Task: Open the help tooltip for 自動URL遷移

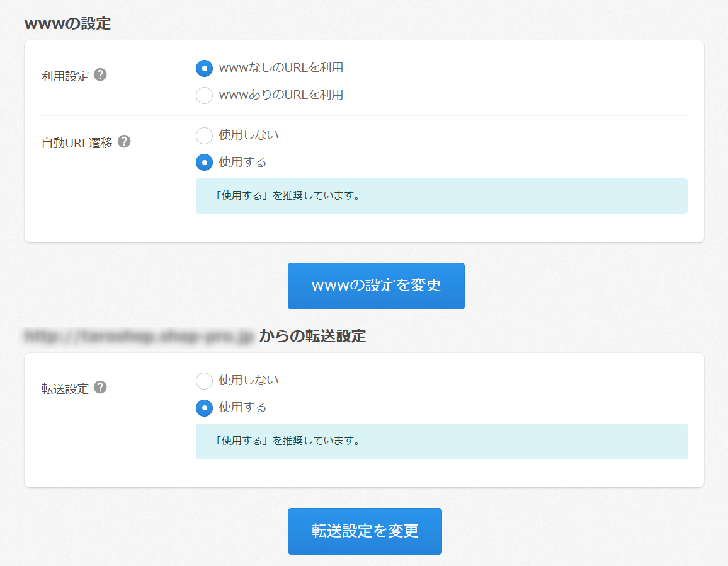Action: tap(124, 142)
